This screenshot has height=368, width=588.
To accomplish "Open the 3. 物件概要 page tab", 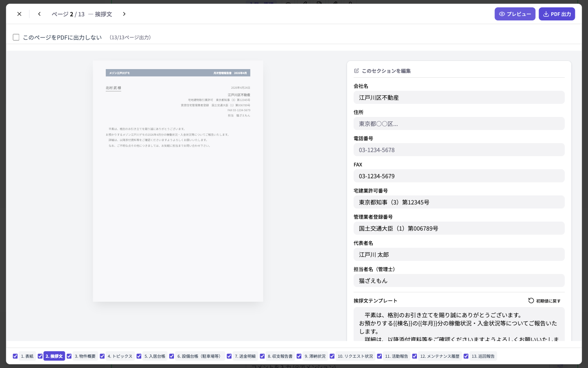I will point(85,356).
